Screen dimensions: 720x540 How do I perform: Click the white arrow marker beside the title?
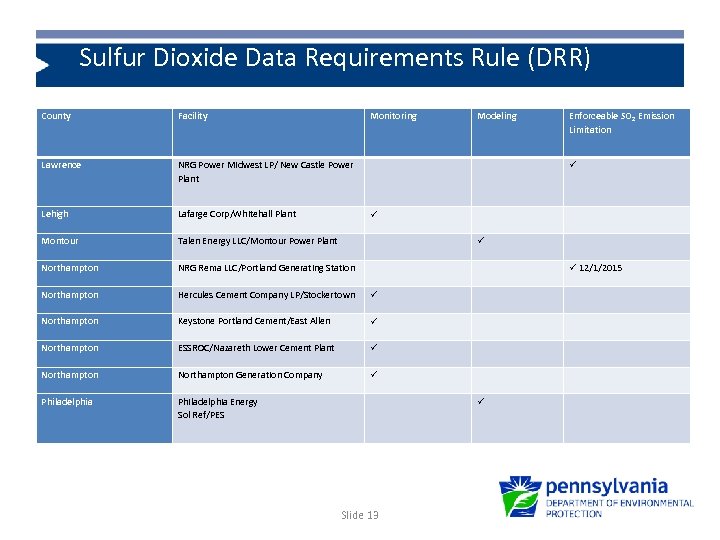pyautogui.click(x=42, y=65)
